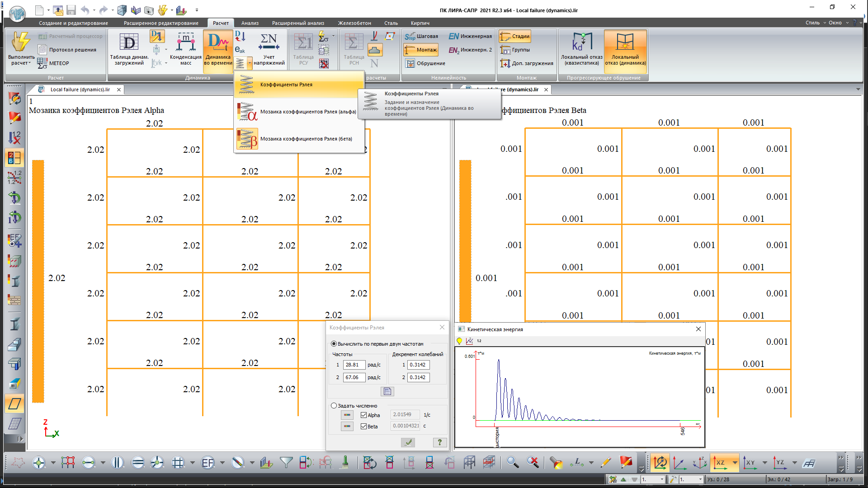Expand the XY projection dropdown arrow
The image size is (868, 488).
(765, 463)
